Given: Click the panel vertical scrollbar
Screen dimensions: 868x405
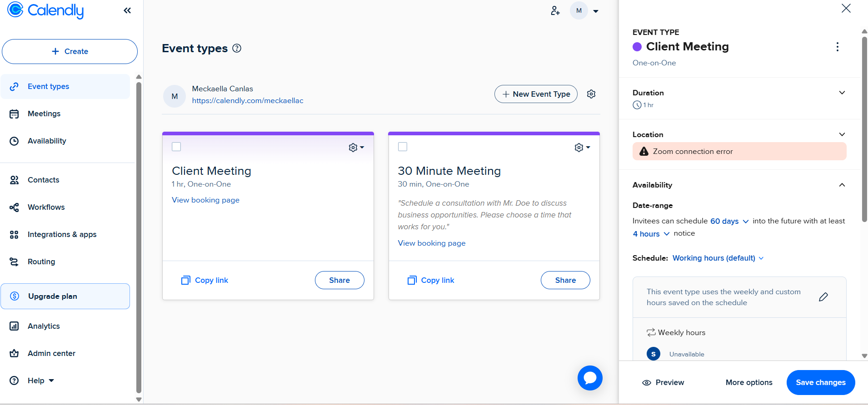Looking at the screenshot, I should [864, 129].
